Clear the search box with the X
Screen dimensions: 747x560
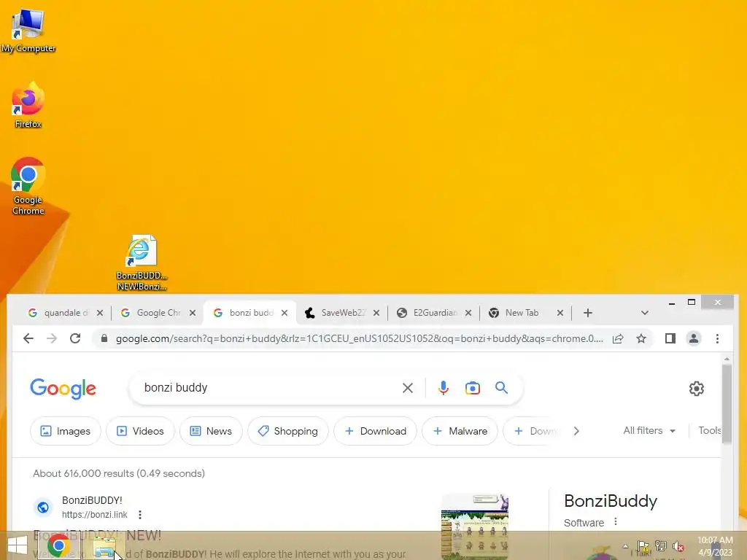tap(408, 388)
